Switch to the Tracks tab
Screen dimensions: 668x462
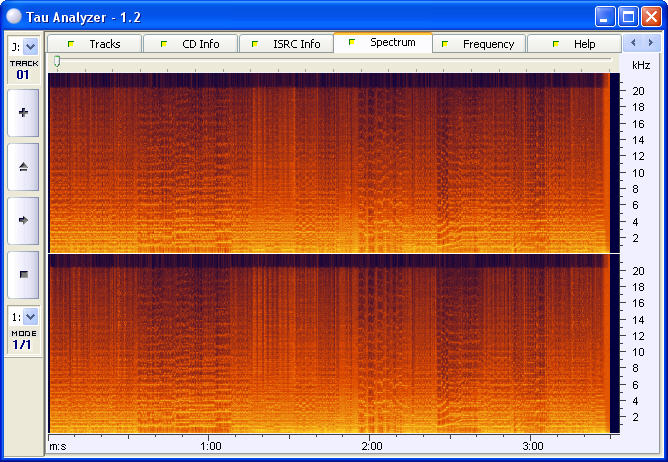pyautogui.click(x=95, y=44)
